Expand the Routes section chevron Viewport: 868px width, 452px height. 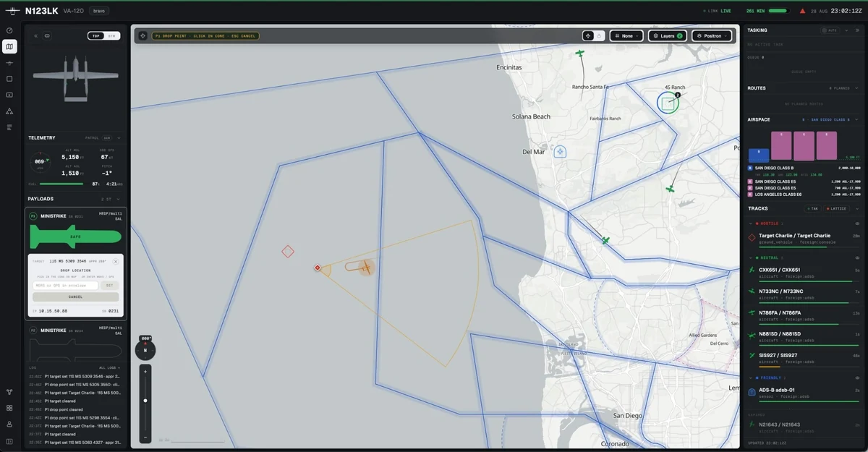[x=857, y=88]
